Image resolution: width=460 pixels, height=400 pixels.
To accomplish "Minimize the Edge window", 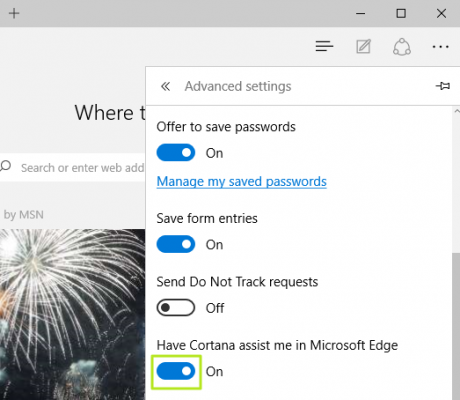I will click(360, 13).
